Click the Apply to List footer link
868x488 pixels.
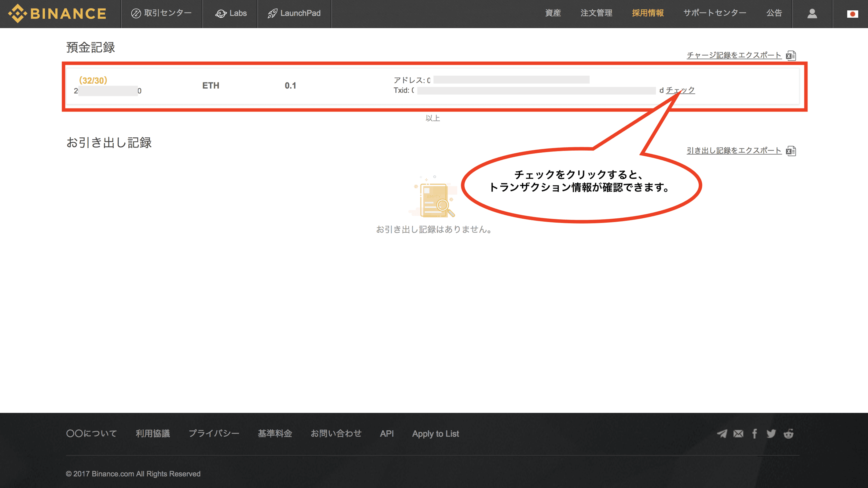click(x=435, y=433)
